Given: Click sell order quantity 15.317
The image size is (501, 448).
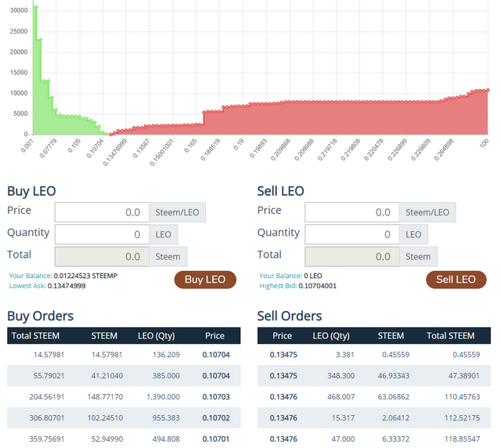Looking at the screenshot, I should 343,418.
